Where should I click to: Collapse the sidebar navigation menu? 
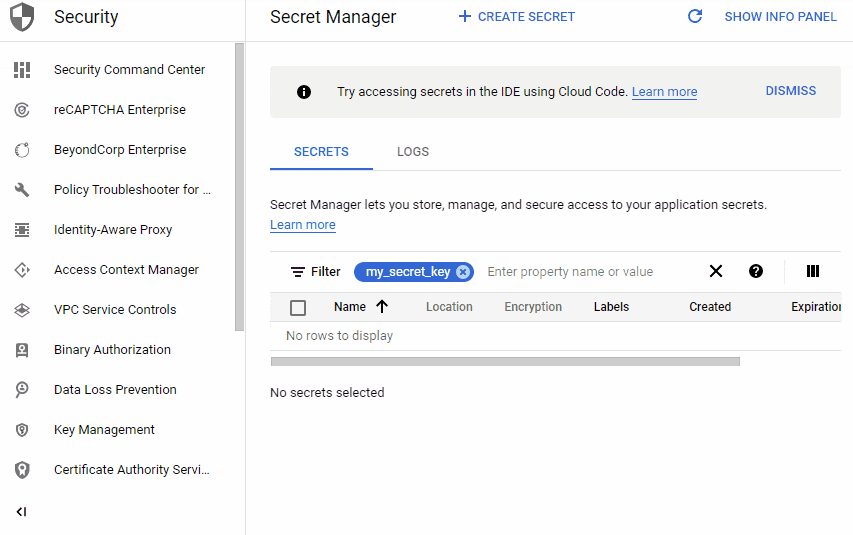pos(21,512)
